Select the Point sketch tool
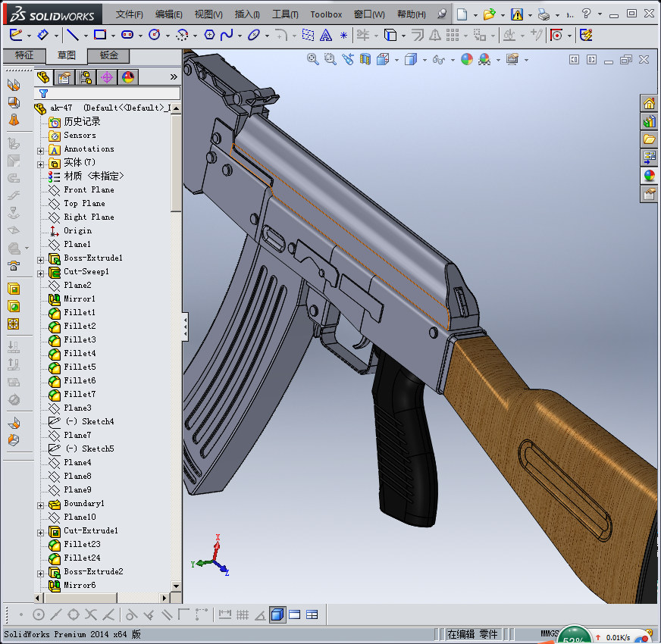 click(343, 36)
